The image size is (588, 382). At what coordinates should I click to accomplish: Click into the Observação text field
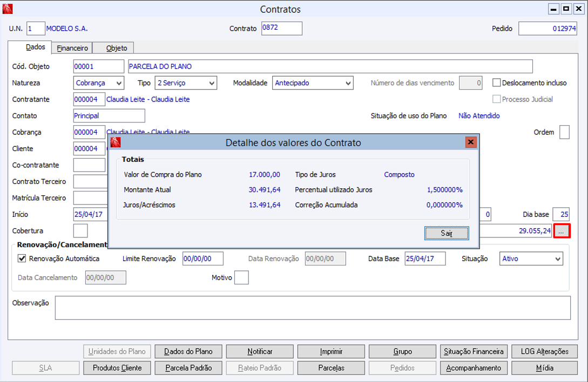click(313, 308)
